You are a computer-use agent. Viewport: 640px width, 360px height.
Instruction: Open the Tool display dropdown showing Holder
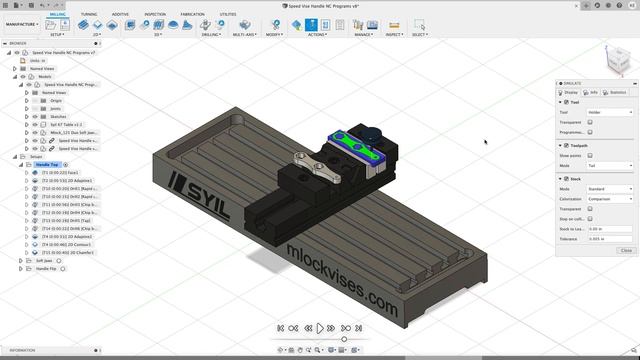point(610,112)
